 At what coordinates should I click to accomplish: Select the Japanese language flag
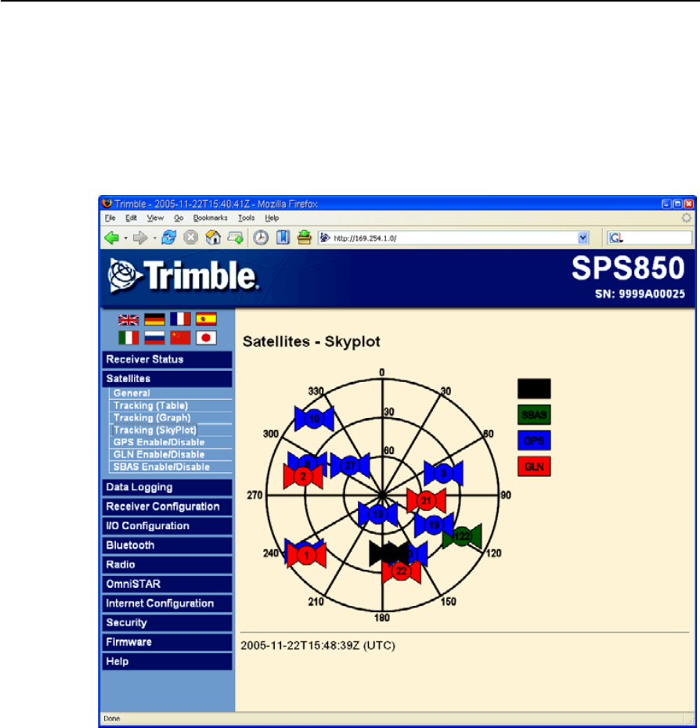tap(206, 337)
